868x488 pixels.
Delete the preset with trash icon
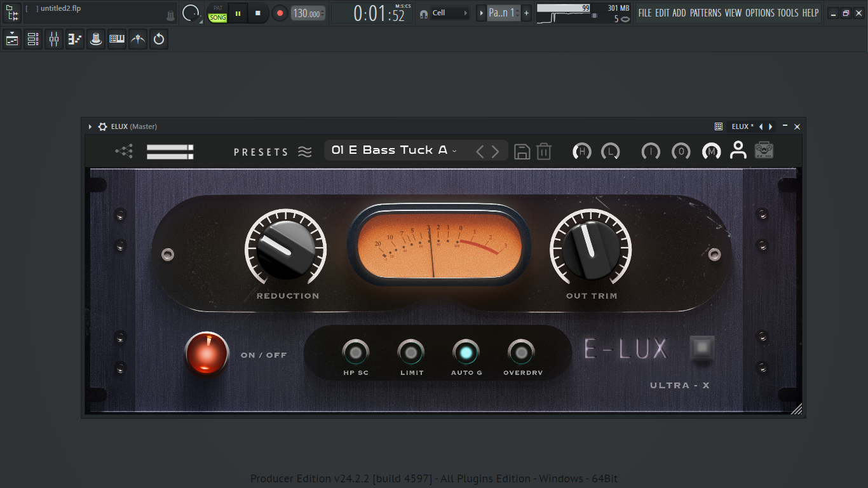tap(544, 151)
